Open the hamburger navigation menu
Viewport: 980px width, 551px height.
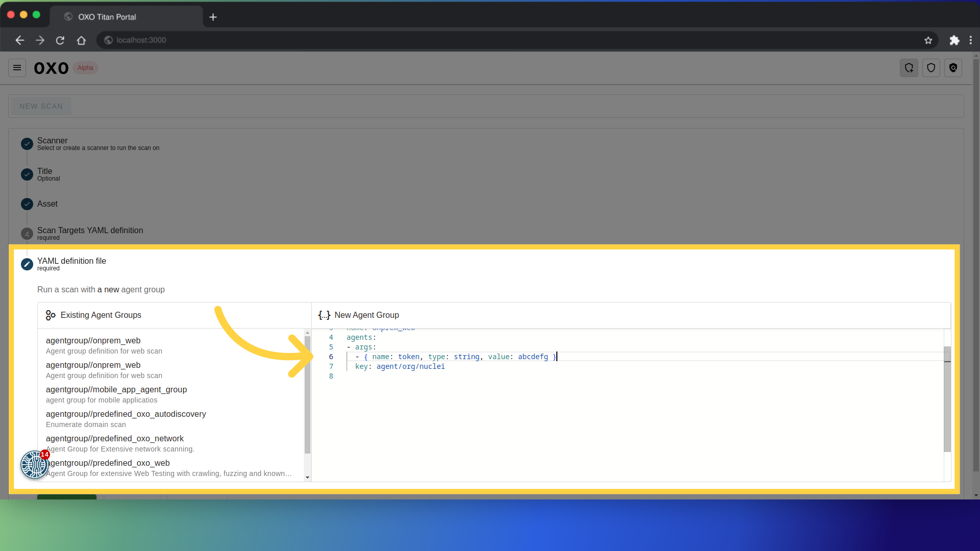click(17, 68)
